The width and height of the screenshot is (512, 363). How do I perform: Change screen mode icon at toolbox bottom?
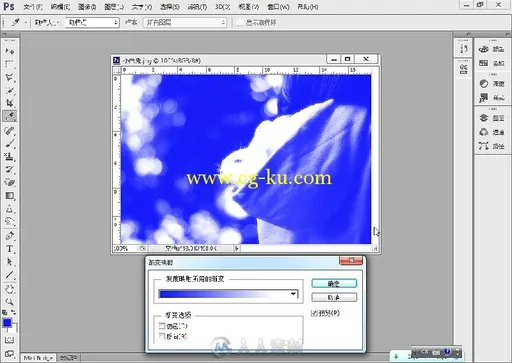[x=10, y=354]
